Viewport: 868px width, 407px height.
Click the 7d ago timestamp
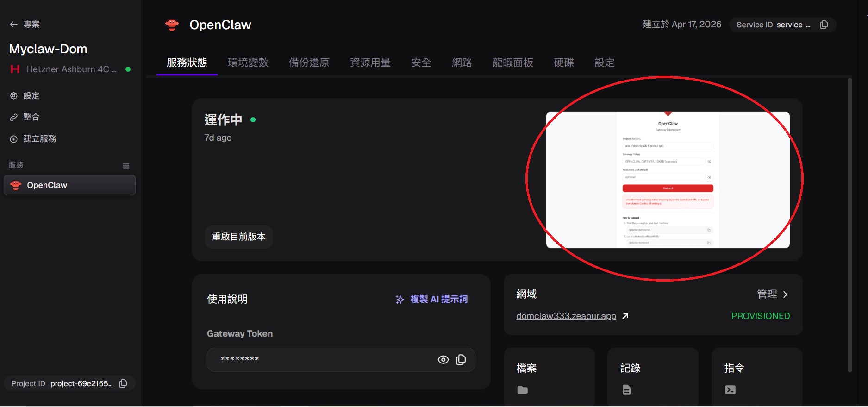218,138
